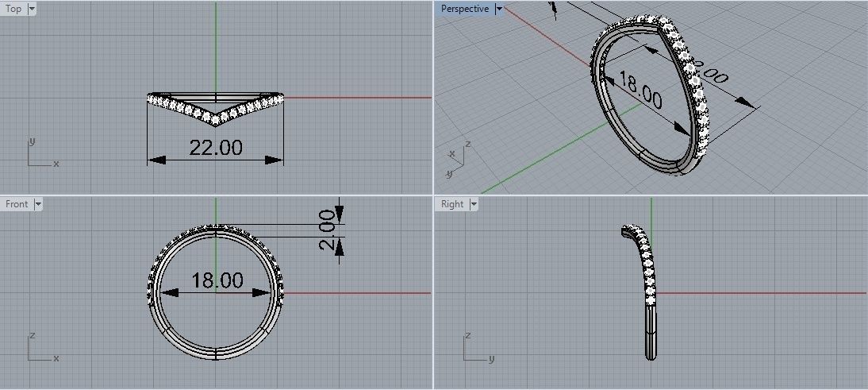
Task: Select the 18.00 dimension in Perspective view
Action: tap(640, 90)
